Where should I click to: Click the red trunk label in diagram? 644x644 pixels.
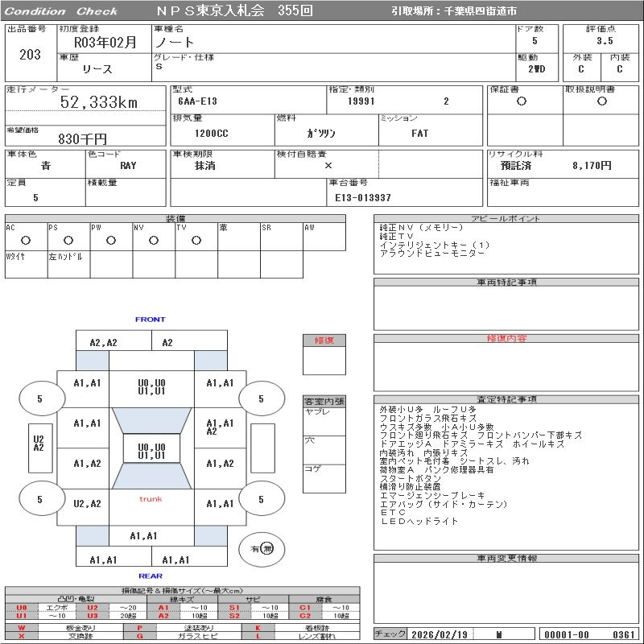point(151,499)
